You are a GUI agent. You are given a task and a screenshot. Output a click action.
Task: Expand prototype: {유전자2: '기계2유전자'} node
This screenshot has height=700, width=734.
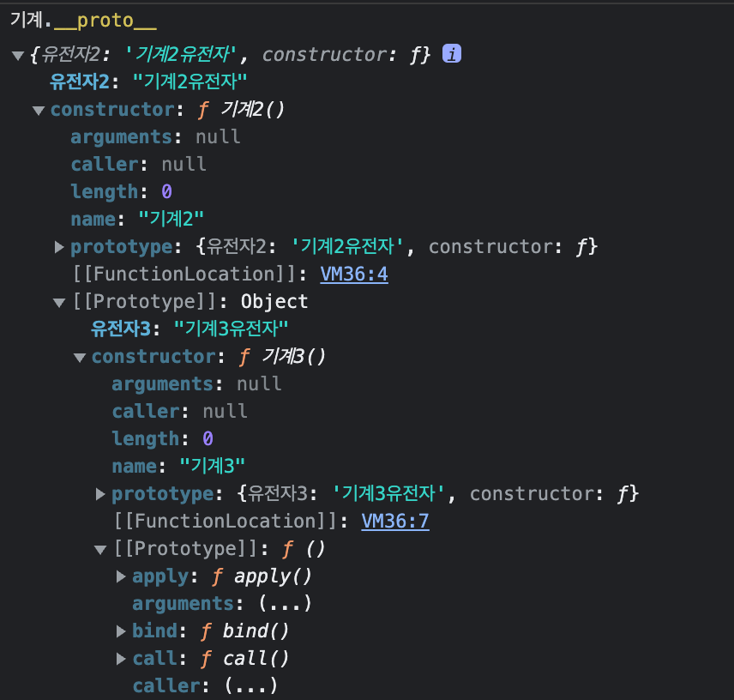point(58,247)
